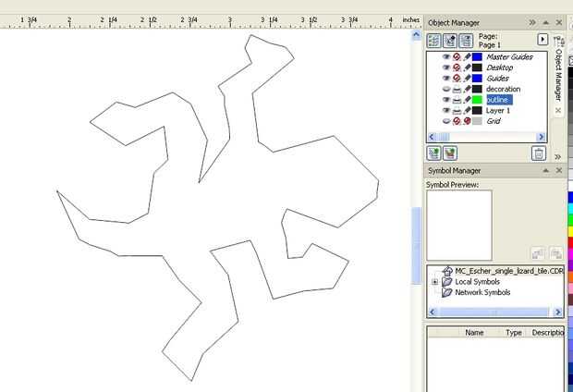Click Description column header in symbol list
Viewport: 573px width, 392px height.
pyautogui.click(x=547, y=333)
